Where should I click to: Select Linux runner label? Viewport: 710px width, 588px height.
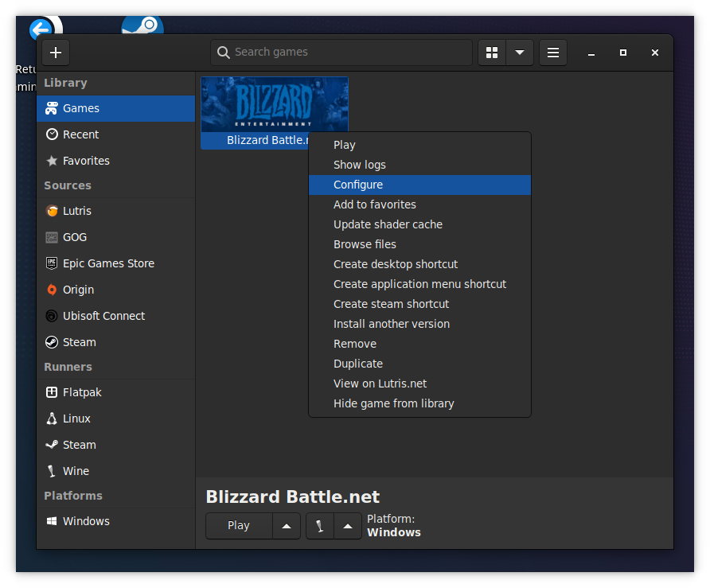tap(76, 419)
